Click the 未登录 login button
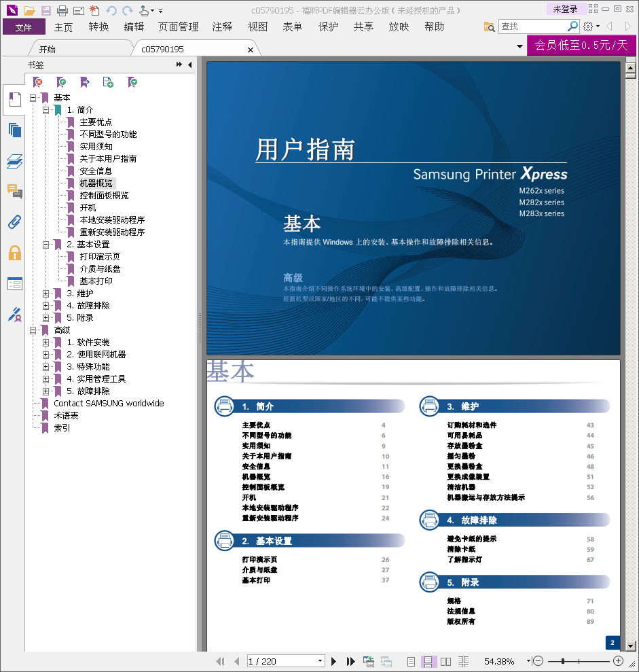Screen dimensions: 639x672 point(565,9)
